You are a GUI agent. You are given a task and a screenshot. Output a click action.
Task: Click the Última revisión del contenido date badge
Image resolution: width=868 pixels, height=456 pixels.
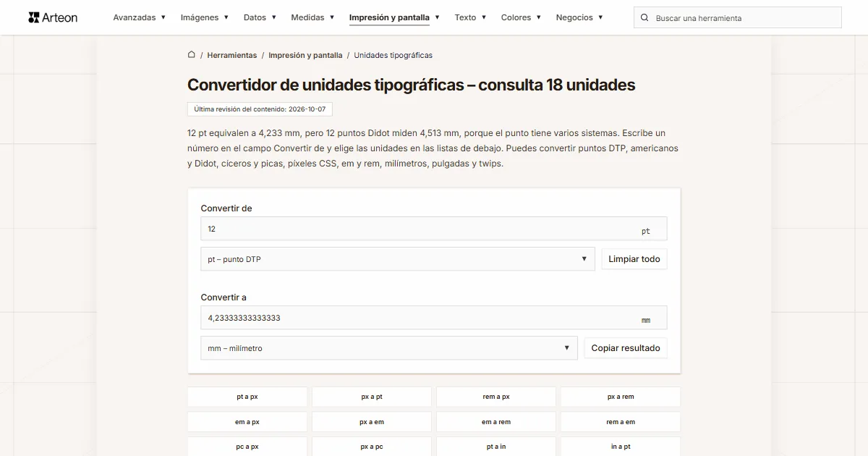tap(260, 109)
